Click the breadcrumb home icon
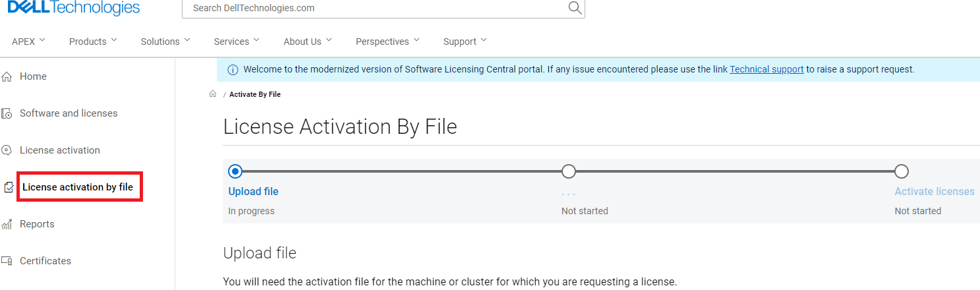Viewport: 980px width, 290px height. point(213,94)
